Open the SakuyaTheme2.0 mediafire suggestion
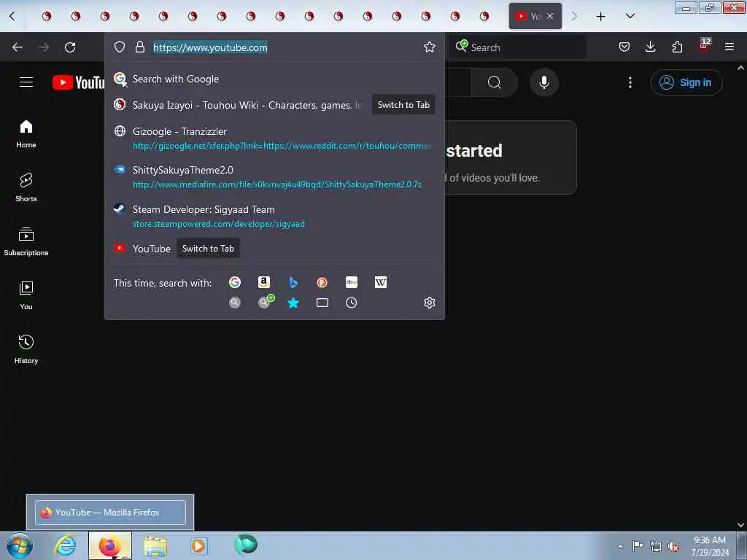This screenshot has height=560, width=747. (274, 176)
